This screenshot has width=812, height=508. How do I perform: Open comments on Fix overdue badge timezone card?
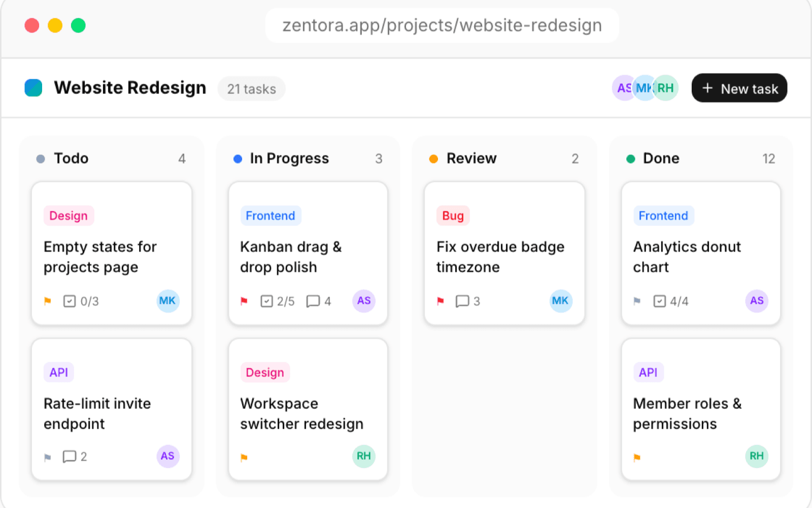(462, 301)
